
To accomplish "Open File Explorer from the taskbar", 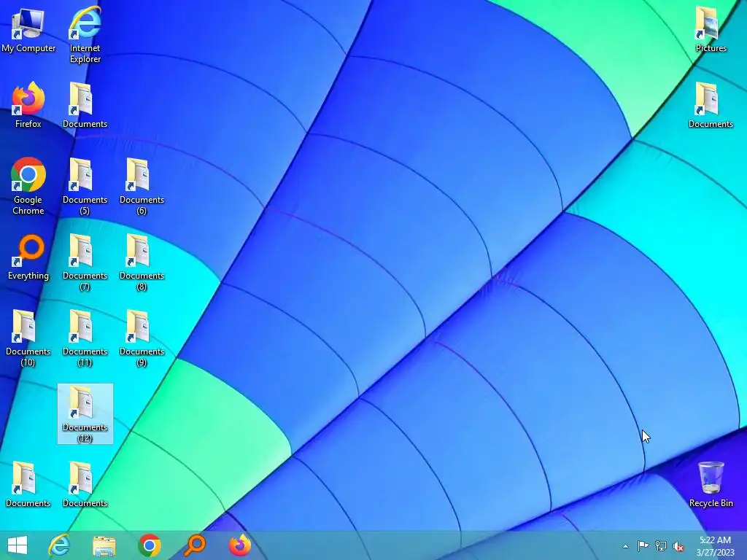I will [104, 545].
